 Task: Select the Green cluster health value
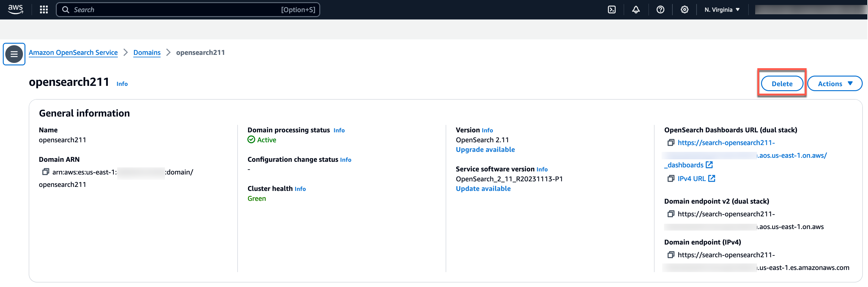257,199
